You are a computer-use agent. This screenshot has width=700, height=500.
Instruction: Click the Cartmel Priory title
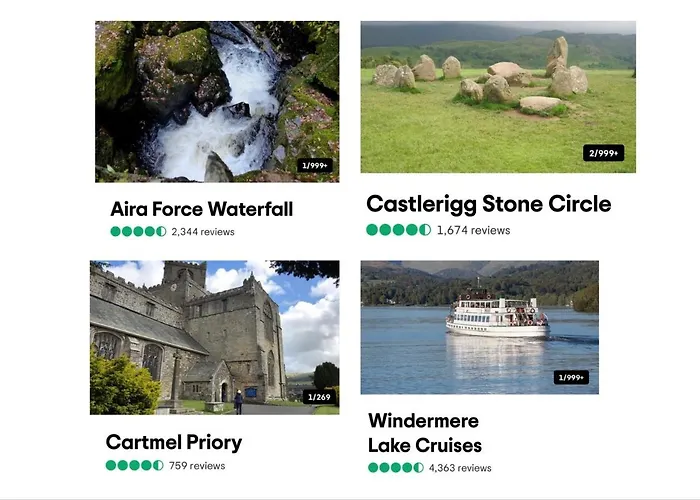174,442
